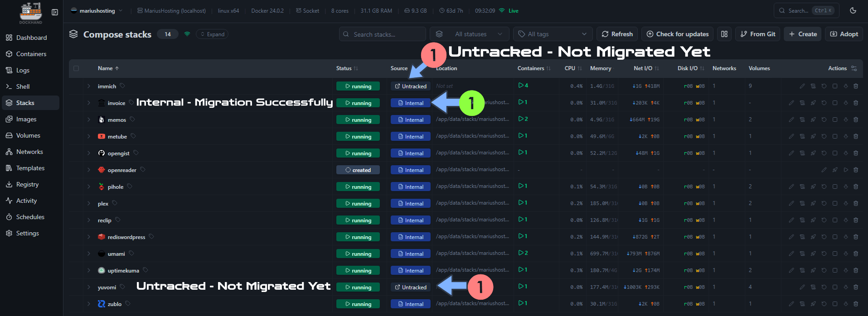Open the Images page
The image size is (868, 316).
[x=30, y=119]
